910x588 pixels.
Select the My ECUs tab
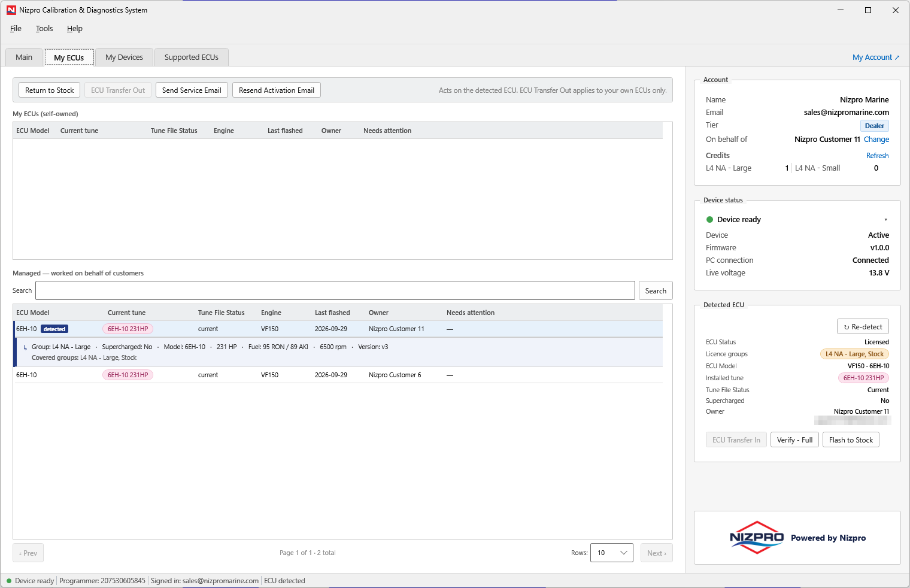click(x=69, y=57)
